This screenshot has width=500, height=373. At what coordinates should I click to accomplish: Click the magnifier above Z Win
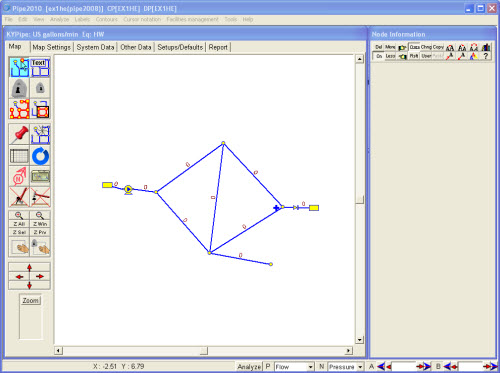click(x=40, y=215)
